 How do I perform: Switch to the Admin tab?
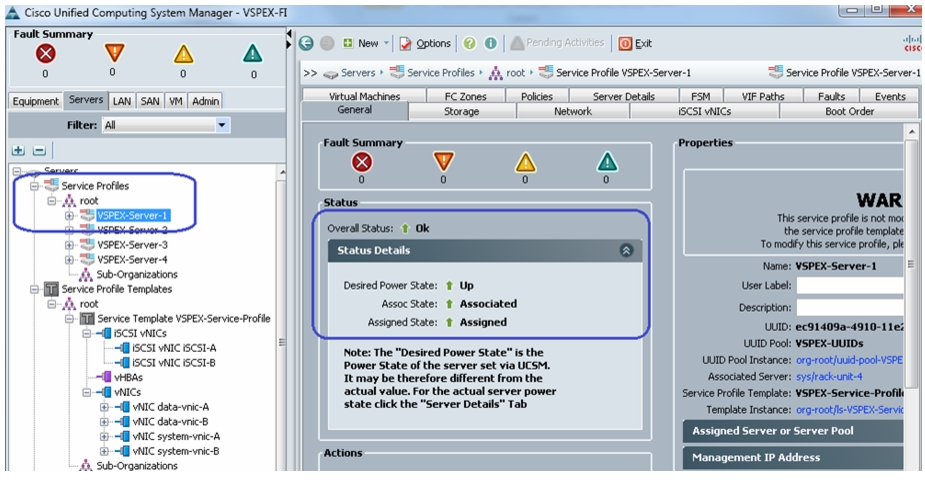pos(205,101)
